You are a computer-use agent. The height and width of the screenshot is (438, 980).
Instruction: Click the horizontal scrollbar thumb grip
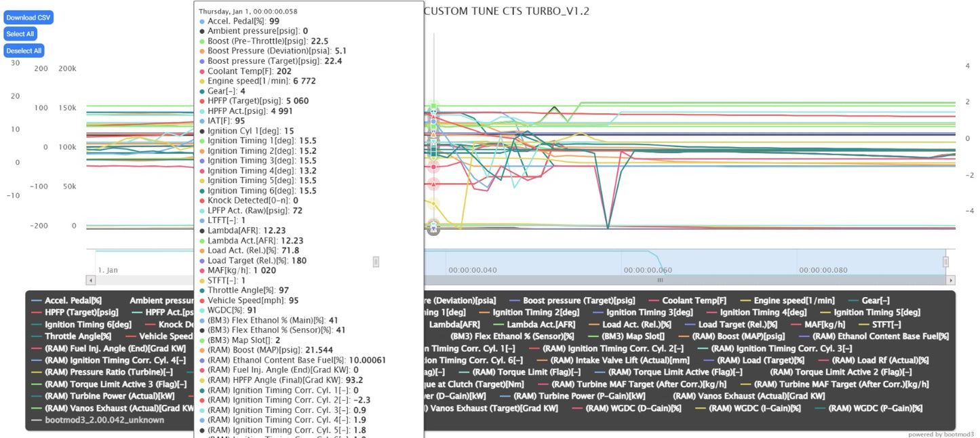[x=659, y=280]
